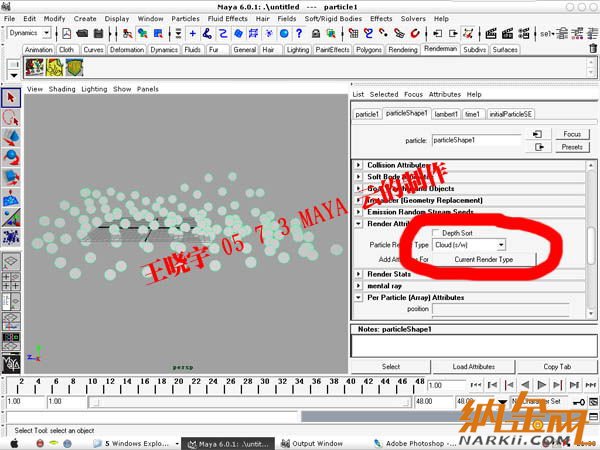Image resolution: width=600 pixels, height=450 pixels.
Task: Open the render current frame clapper icon
Action: 491,34
